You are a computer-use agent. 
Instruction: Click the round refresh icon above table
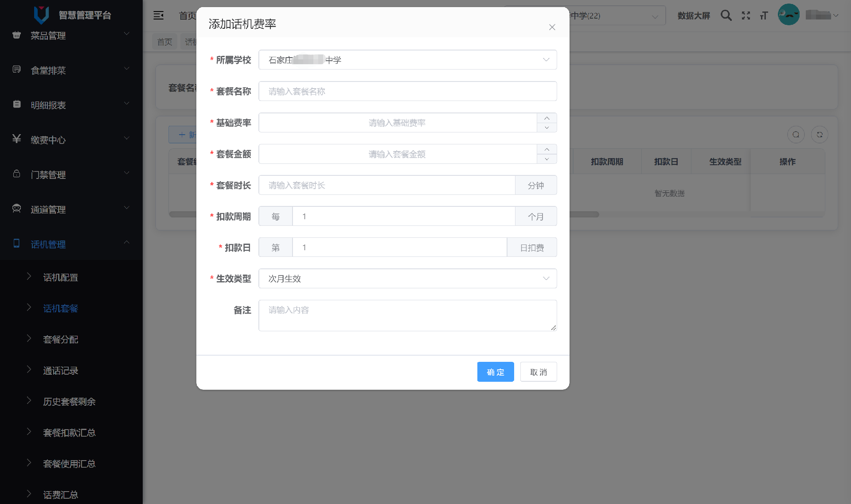coord(820,135)
